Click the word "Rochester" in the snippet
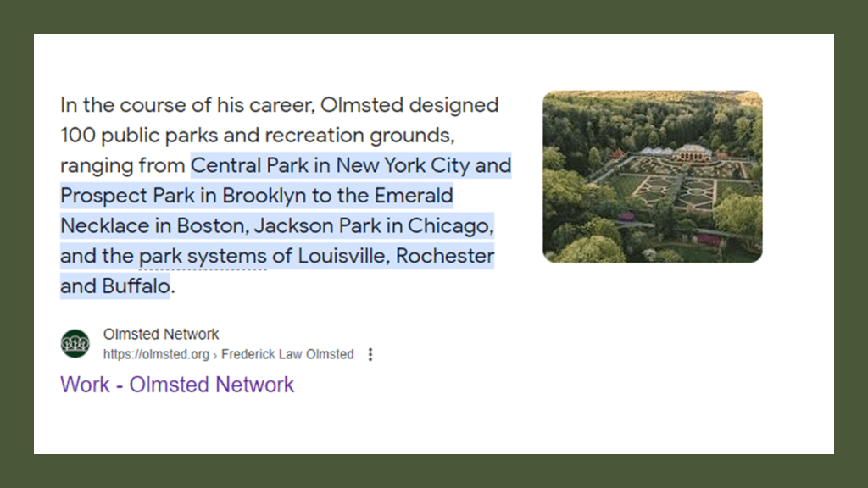 click(x=445, y=256)
